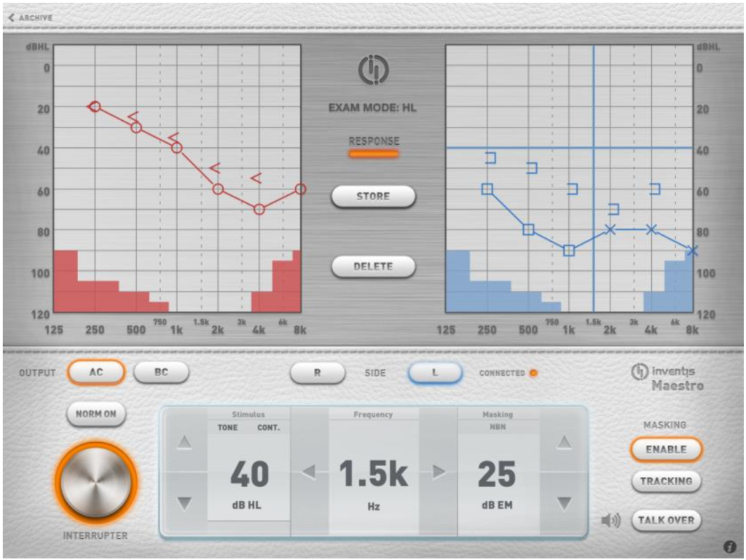The height and width of the screenshot is (560, 746).
Task: Toggle masking ENABLE button
Action: coord(666,449)
